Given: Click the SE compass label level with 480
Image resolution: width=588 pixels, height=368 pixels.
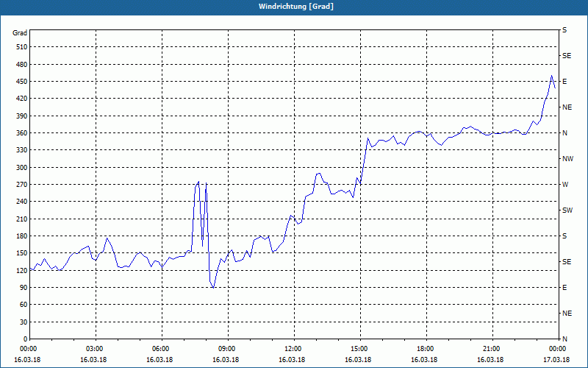Looking at the screenshot, I should (x=567, y=56).
